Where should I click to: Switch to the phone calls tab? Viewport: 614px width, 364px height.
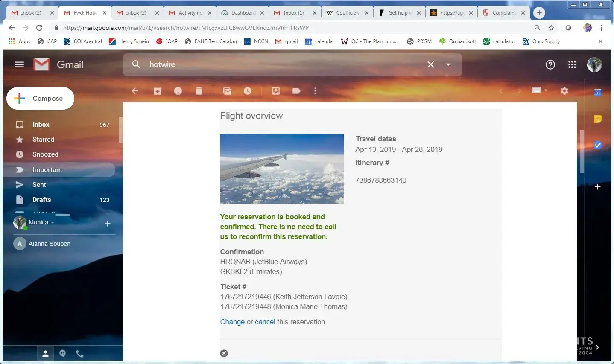(x=79, y=353)
